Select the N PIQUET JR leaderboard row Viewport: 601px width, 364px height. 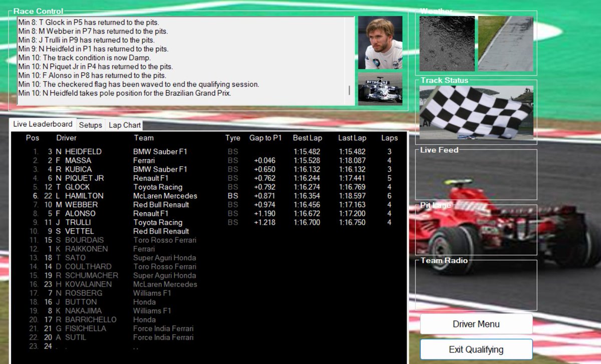click(x=209, y=178)
